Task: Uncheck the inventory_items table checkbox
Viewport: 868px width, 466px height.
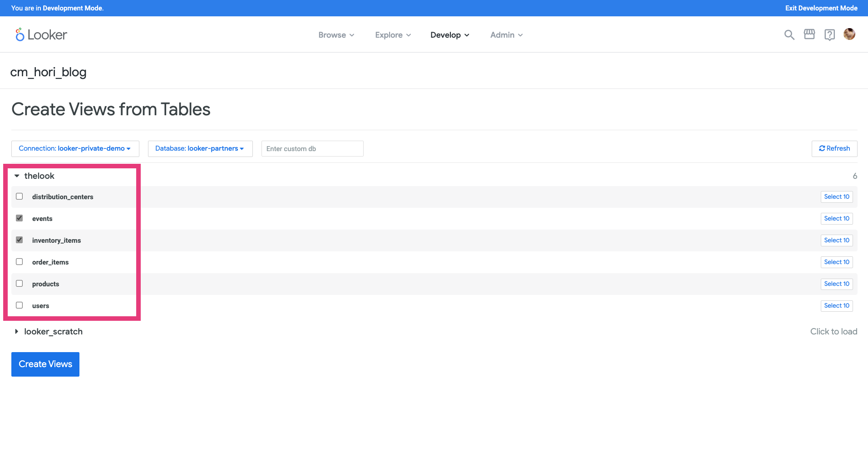Action: [x=19, y=240]
